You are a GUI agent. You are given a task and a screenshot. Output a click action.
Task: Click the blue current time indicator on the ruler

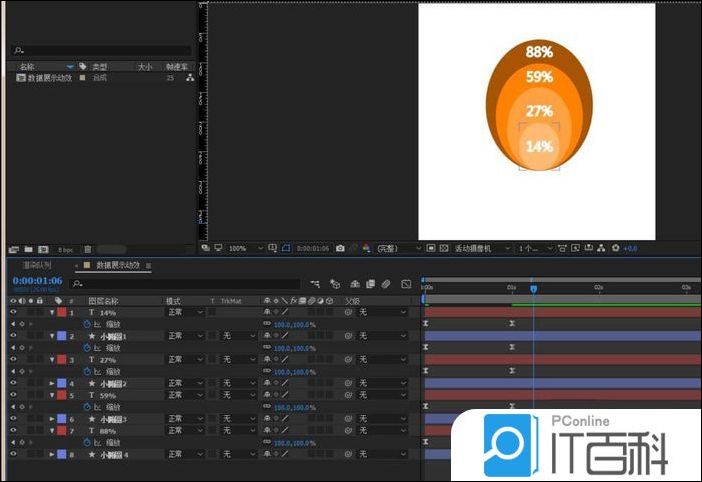(x=533, y=289)
